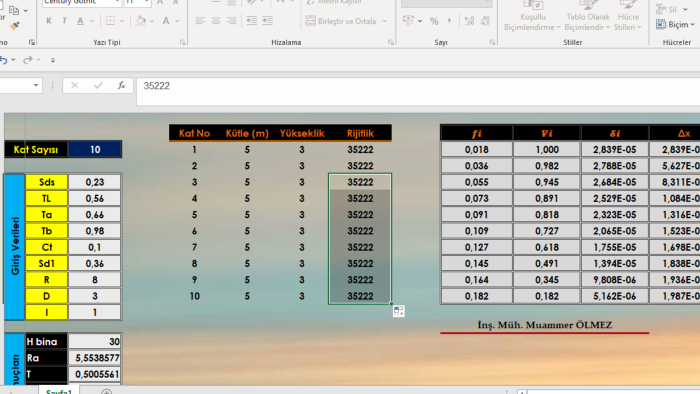Expand the Name Box dropdown
700x394 pixels.
tap(36, 85)
